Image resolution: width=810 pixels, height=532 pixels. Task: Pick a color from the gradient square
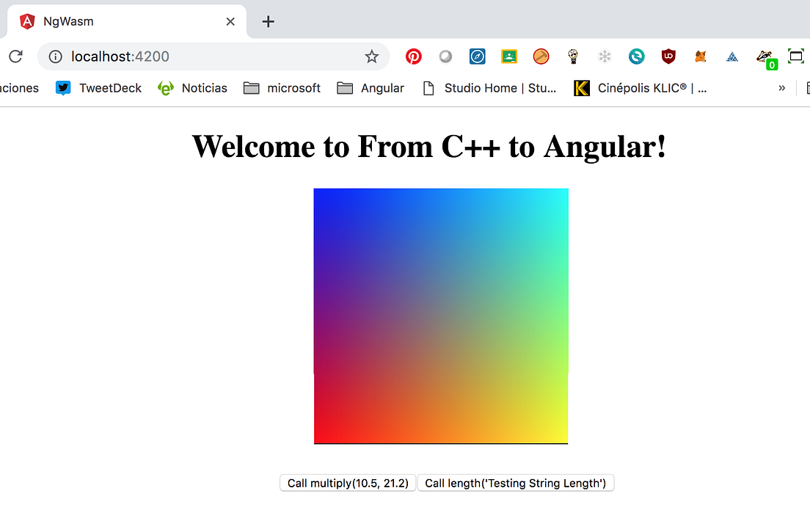pyautogui.click(x=441, y=316)
